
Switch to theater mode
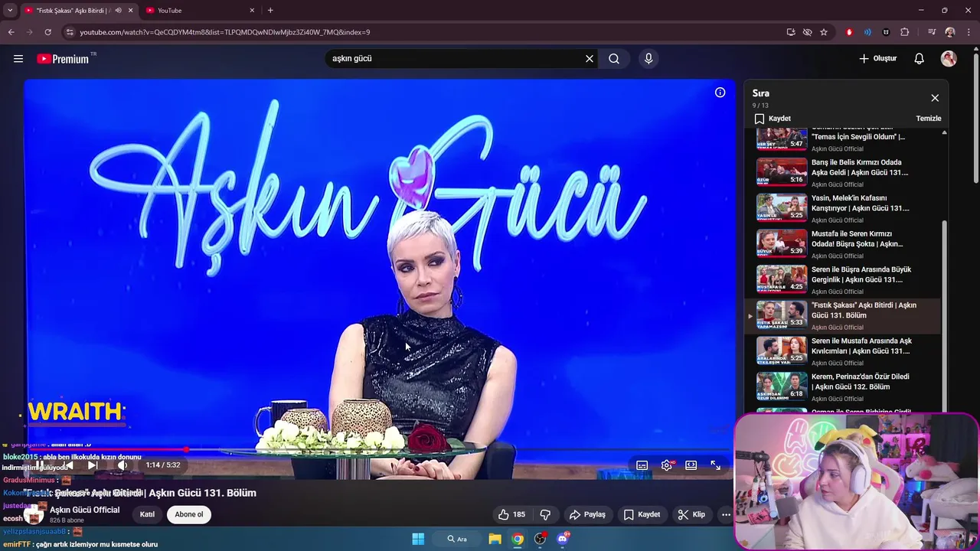coord(691,465)
